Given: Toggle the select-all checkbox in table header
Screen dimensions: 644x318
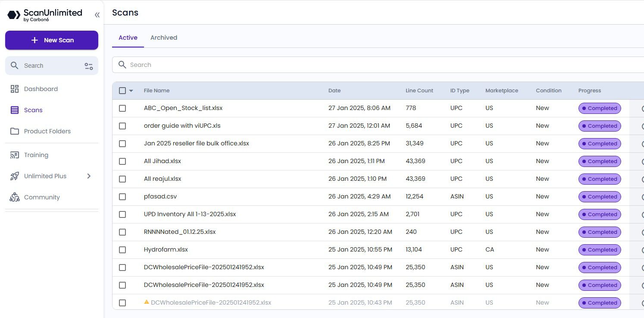Looking at the screenshot, I should click(122, 91).
